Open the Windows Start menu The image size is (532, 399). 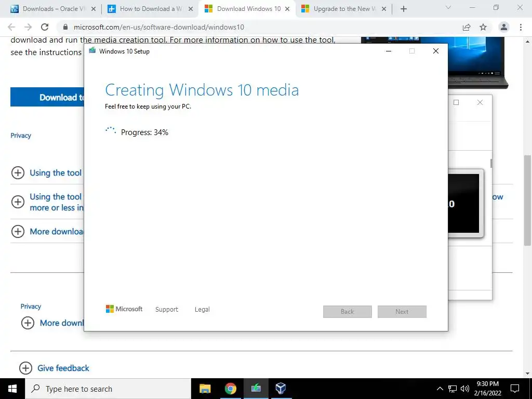point(12,389)
